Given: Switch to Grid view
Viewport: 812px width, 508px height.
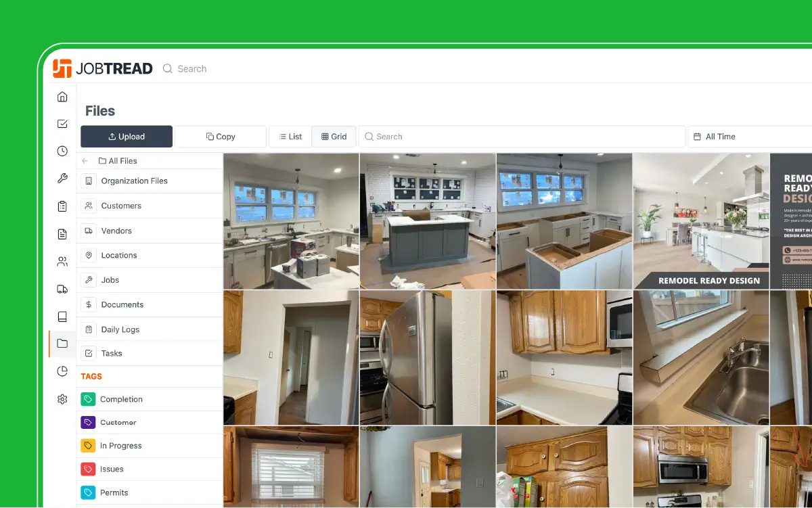Looking at the screenshot, I should coord(334,136).
